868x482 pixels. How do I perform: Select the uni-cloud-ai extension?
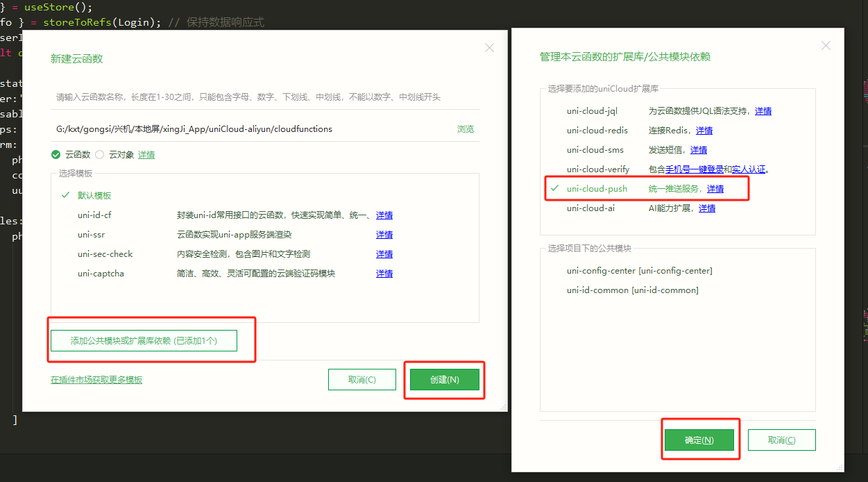[590, 208]
